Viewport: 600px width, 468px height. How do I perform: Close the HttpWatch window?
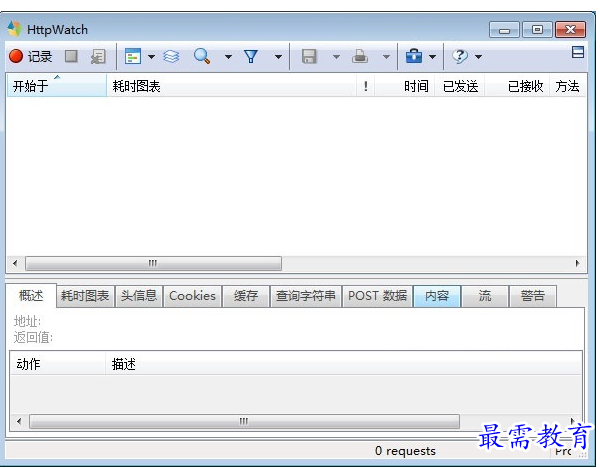pyautogui.click(x=570, y=30)
